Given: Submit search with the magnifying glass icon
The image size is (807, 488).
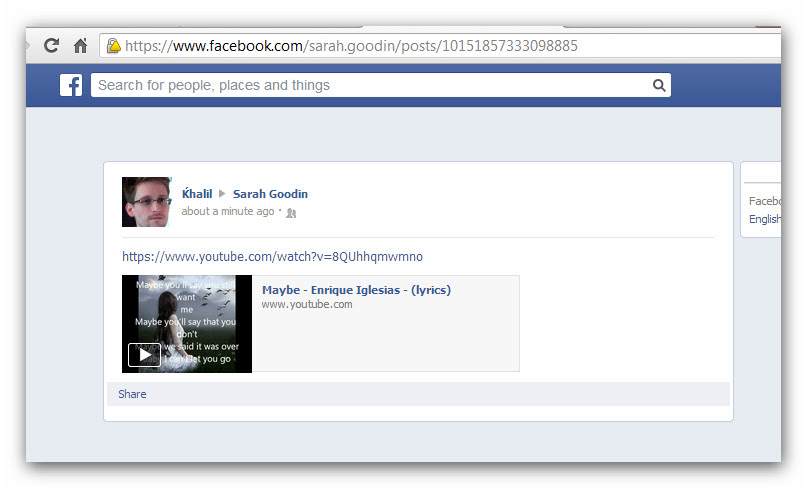Looking at the screenshot, I should coord(659,85).
